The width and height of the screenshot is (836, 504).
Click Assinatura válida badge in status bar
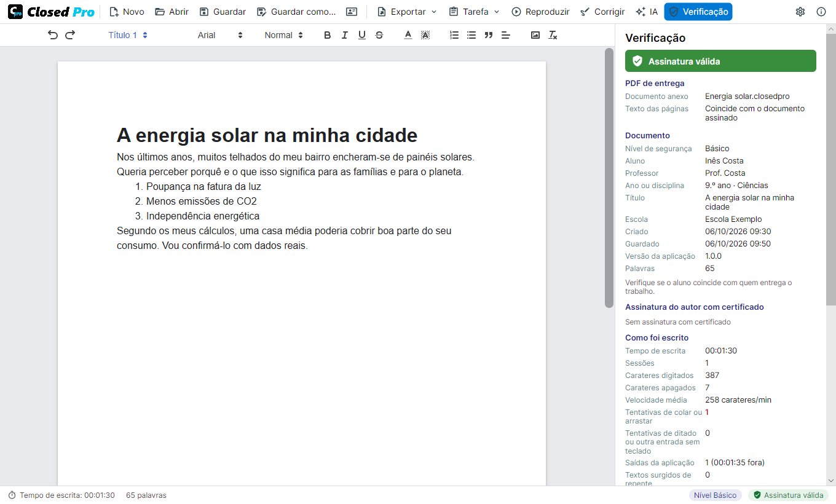[x=788, y=495]
